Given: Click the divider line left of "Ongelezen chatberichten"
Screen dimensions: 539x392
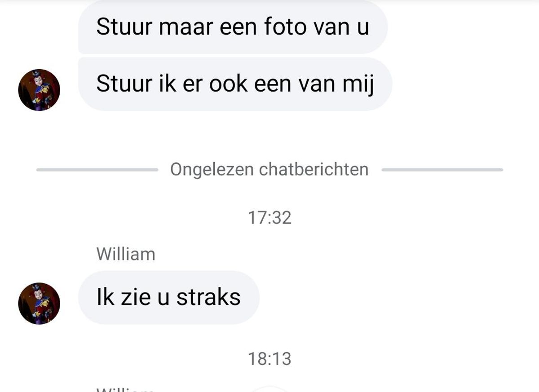Looking at the screenshot, I should click(x=97, y=170).
